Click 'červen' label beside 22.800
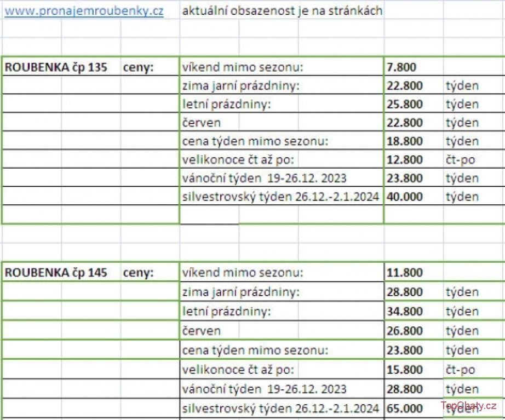The image size is (505, 420). click(202, 123)
